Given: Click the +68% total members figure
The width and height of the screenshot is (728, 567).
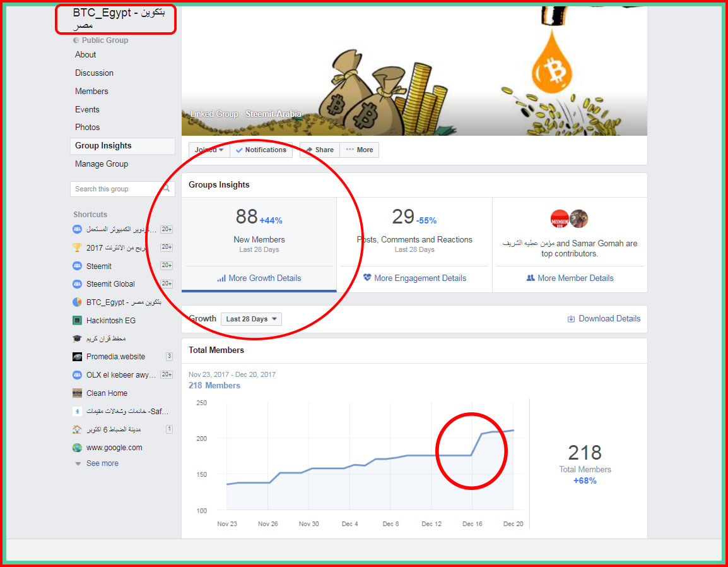Looking at the screenshot, I should tap(585, 480).
